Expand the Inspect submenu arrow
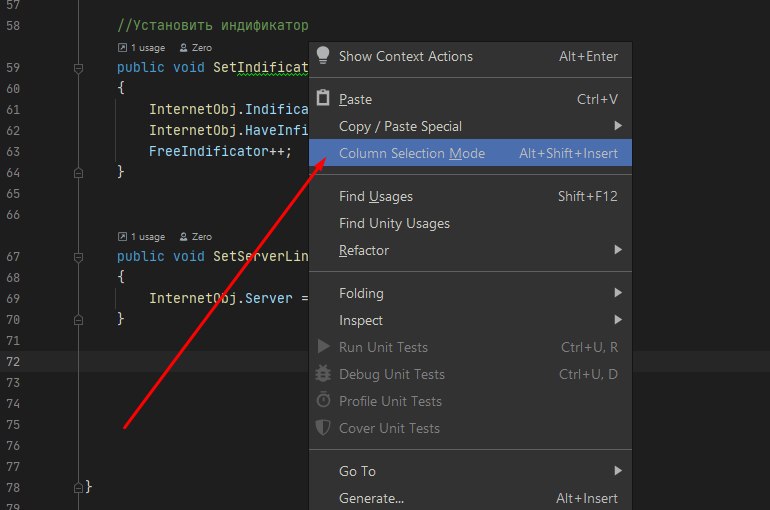Screen dimensions: 770x510 coord(618,320)
